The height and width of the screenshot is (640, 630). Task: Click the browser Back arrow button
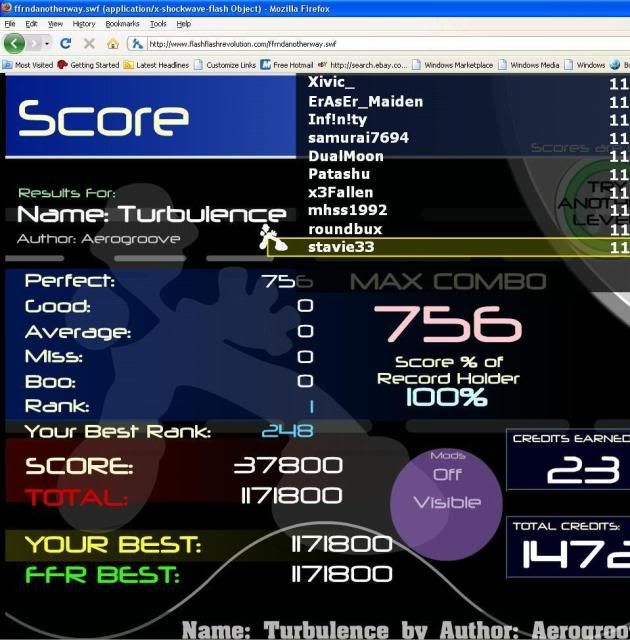(x=14, y=44)
